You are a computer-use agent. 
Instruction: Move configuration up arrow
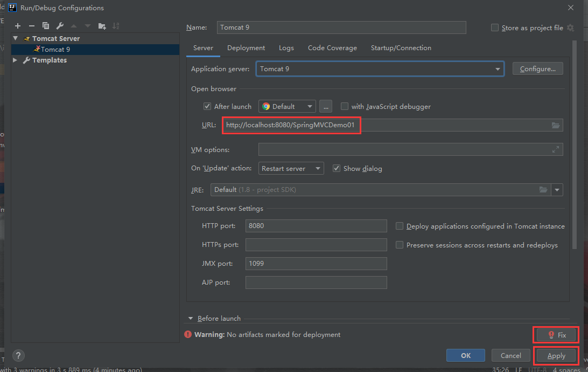pos(74,26)
